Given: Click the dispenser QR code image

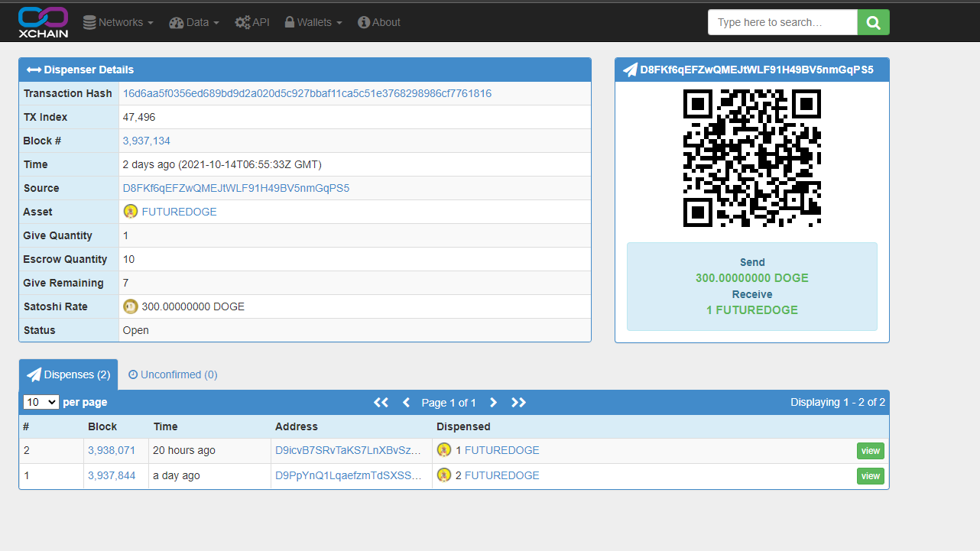Looking at the screenshot, I should [752, 158].
